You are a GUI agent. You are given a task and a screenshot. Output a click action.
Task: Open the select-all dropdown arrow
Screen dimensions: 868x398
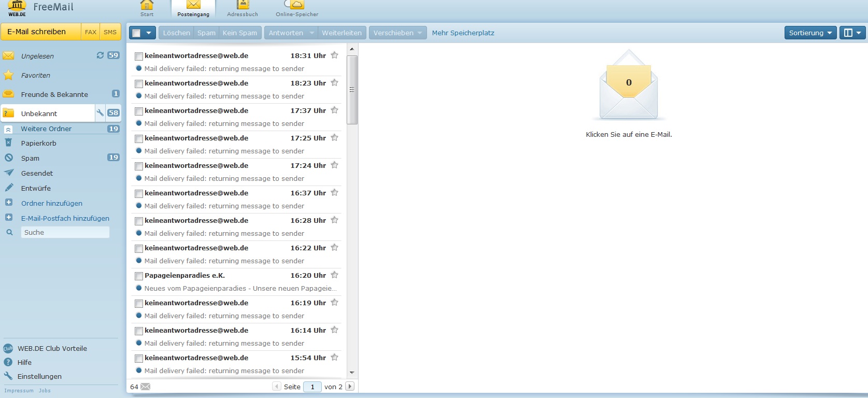[x=149, y=33]
